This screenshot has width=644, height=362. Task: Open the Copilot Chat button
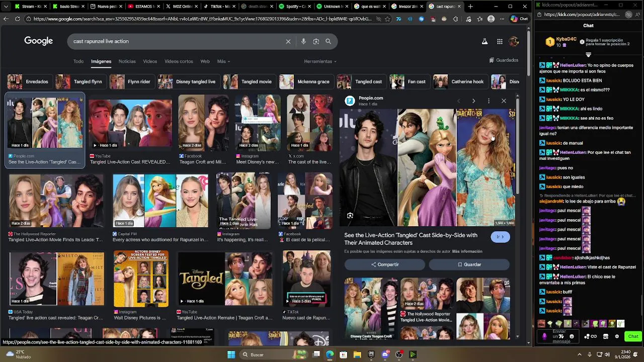pos(519,19)
